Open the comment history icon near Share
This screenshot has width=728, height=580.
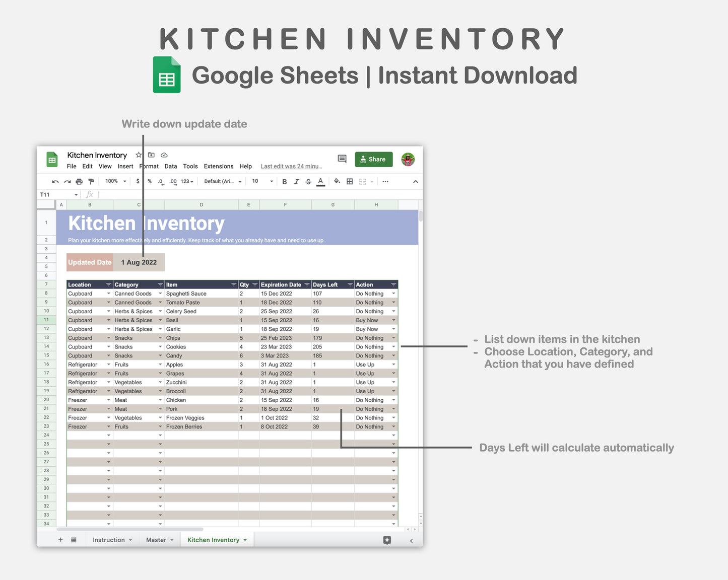coord(342,159)
